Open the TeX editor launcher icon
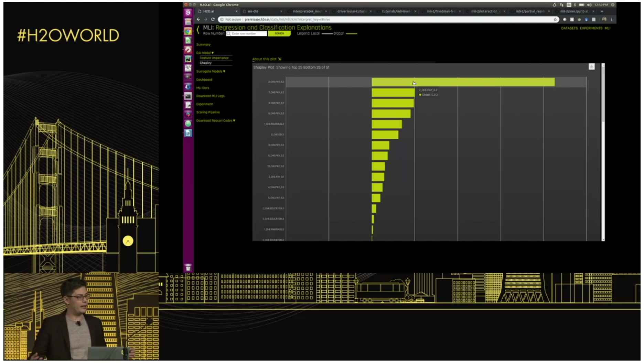 pyautogui.click(x=188, y=68)
